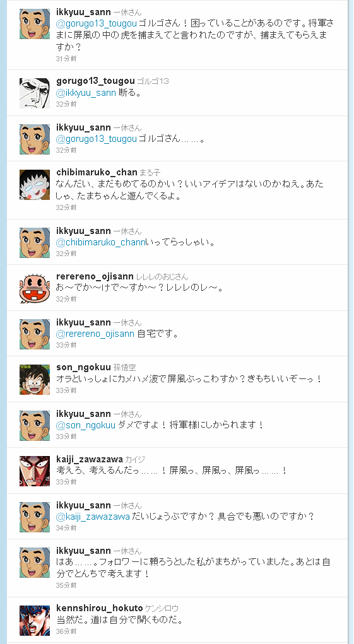Open the @chibimaruko_chann mention link
Viewport: 354px width, 644px height.
[100, 242]
